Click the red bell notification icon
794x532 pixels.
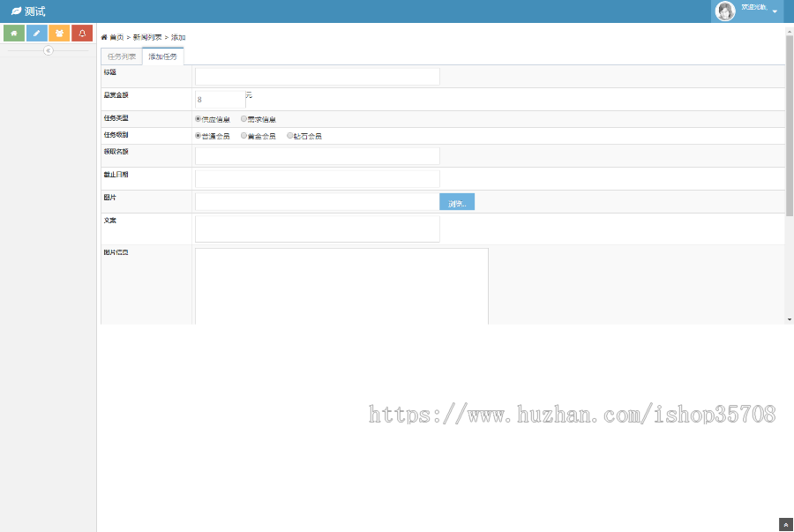pos(82,34)
